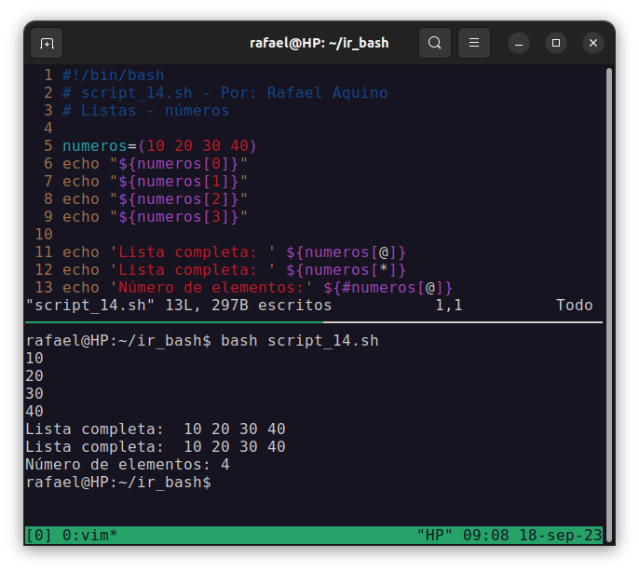Image resolution: width=639 pixels, height=572 pixels.
Task: Open a new terminal tab
Action: click(x=47, y=43)
